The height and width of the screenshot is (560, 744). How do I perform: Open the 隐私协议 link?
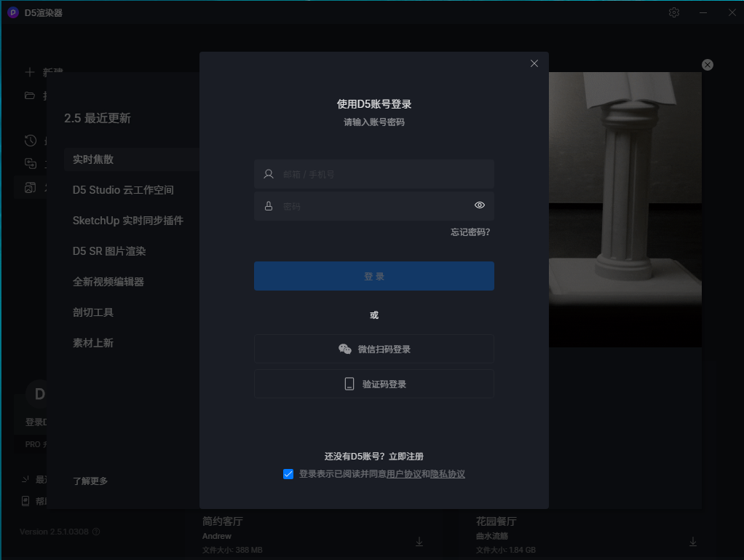448,474
